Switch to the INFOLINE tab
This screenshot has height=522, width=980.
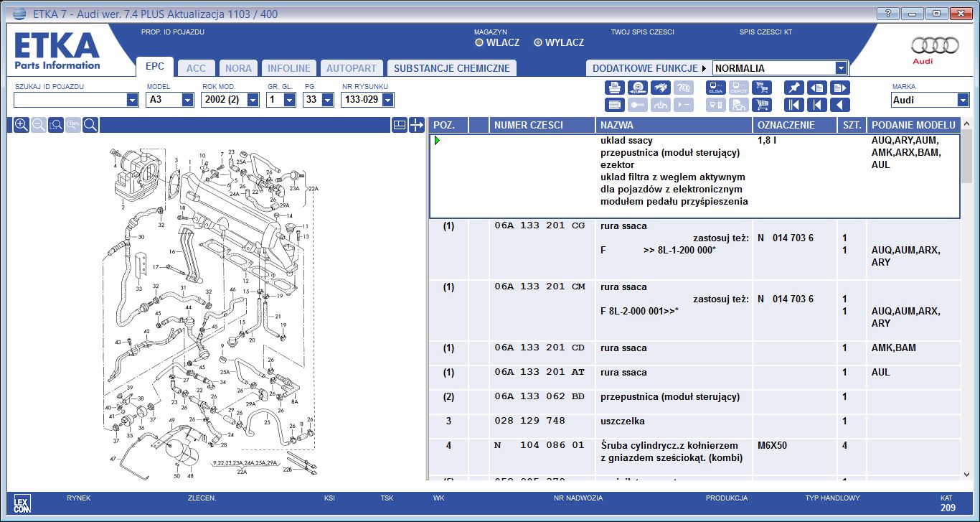[289, 68]
